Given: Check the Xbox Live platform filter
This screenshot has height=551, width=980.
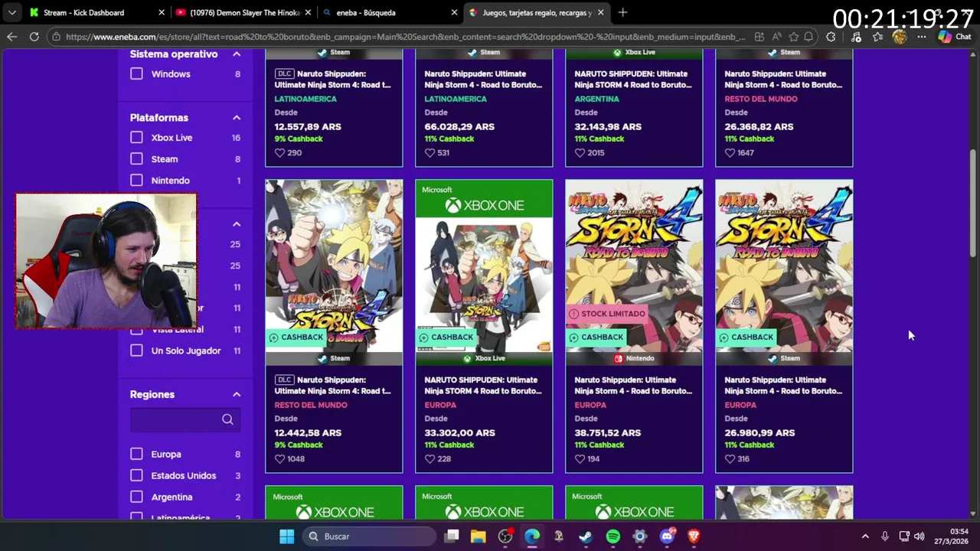Looking at the screenshot, I should click(136, 138).
